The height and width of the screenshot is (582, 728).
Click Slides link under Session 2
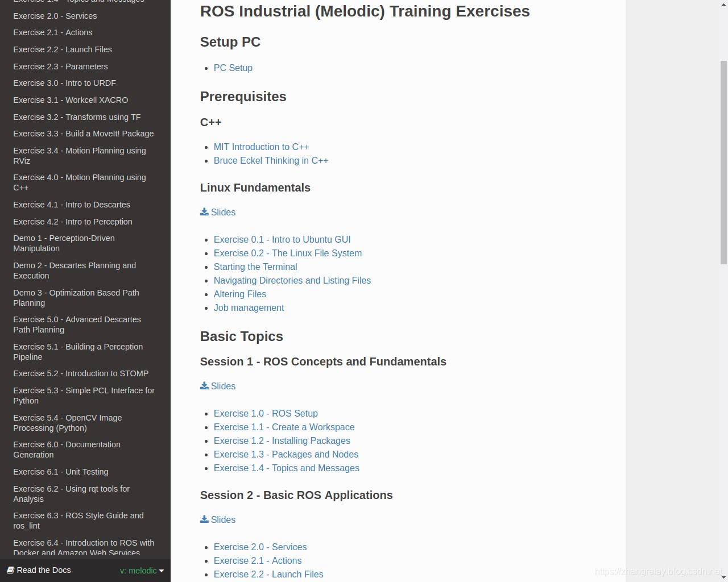tap(223, 519)
